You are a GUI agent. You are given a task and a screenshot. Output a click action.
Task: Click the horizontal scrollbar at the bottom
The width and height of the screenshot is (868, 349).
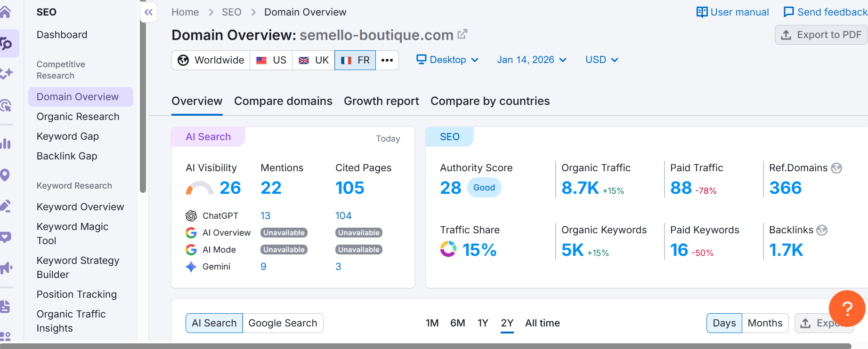[x=424, y=346]
